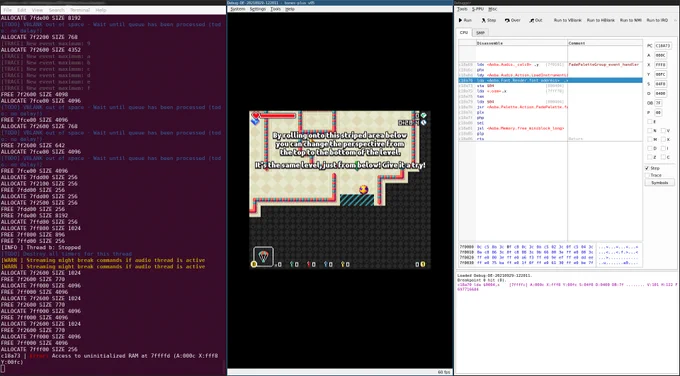680x376 pixels.
Task: Switch to the CPU tab
Action: [464, 33]
